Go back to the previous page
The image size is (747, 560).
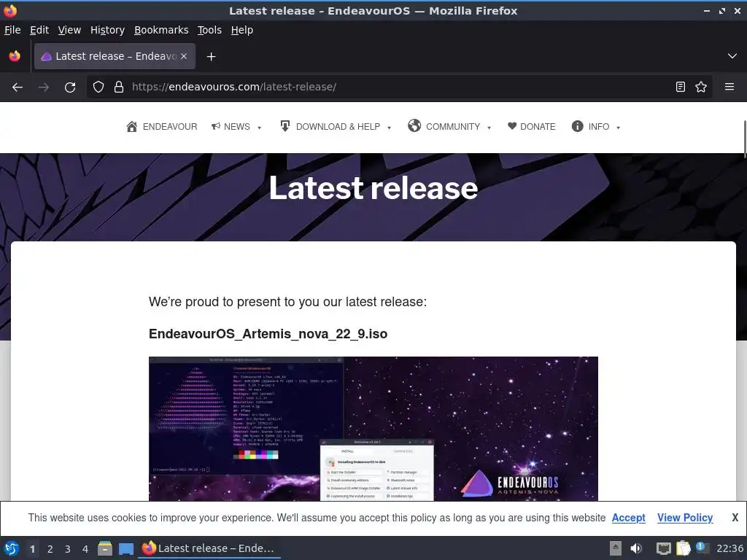18,87
